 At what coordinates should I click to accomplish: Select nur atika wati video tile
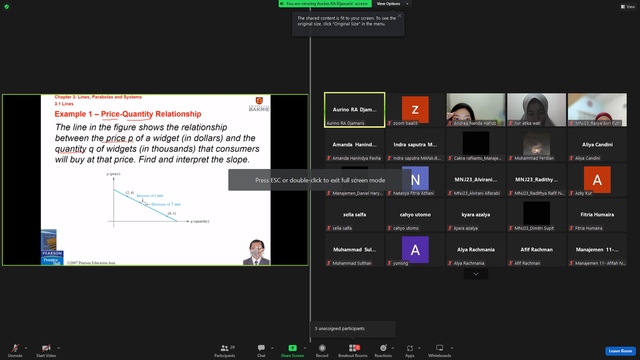(x=536, y=110)
